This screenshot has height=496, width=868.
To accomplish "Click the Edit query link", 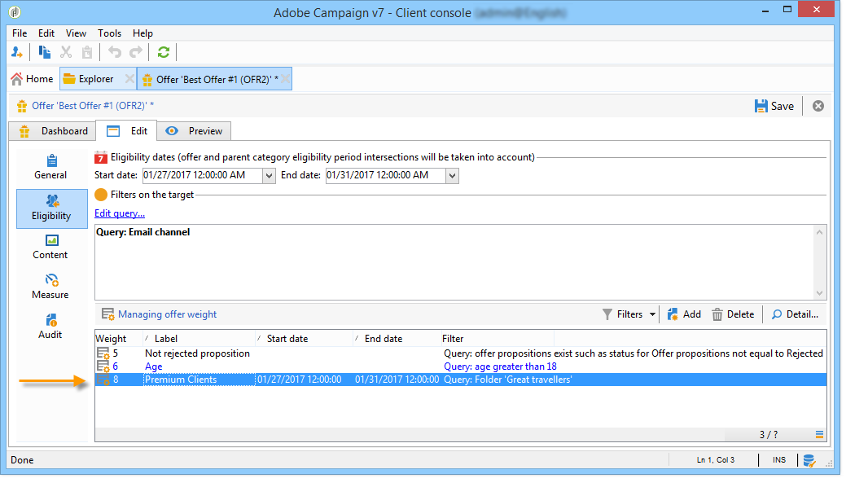I will pyautogui.click(x=120, y=213).
